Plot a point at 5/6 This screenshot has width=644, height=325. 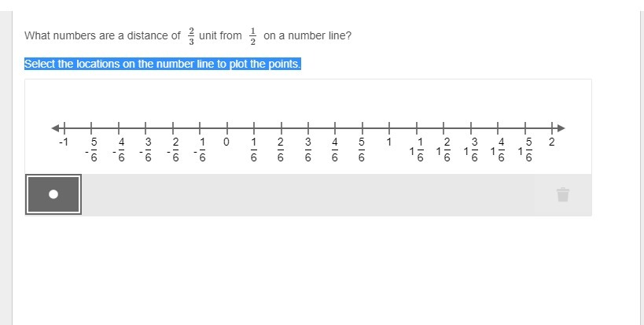click(362, 128)
